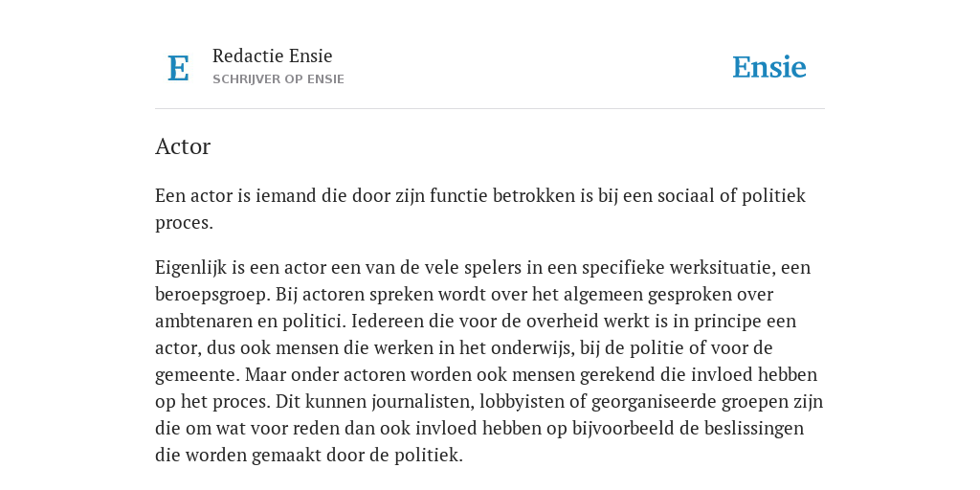Image resolution: width=980 pixels, height=490 pixels.
Task: Click the line mentioning 'journalisten, lobbyisten'
Action: coord(489,402)
